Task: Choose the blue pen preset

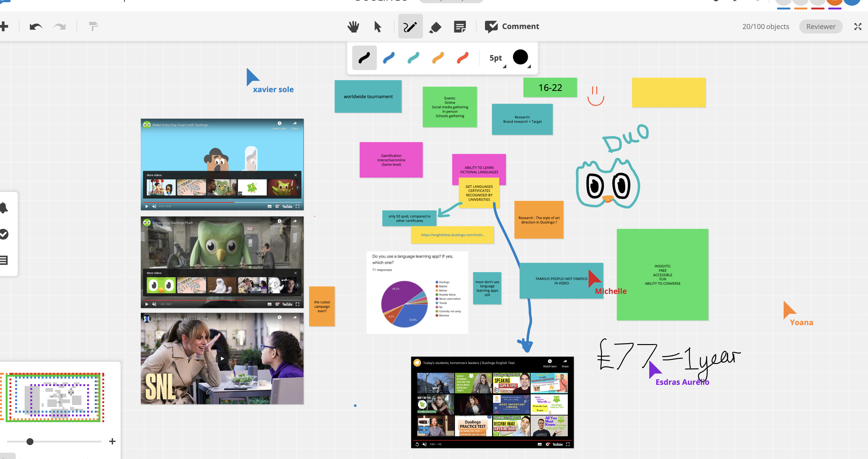Action: pyautogui.click(x=389, y=58)
